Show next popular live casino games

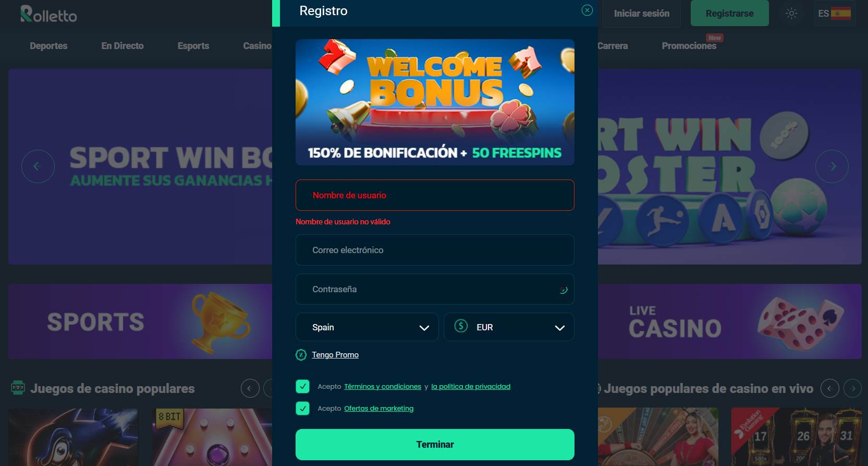coord(853,388)
